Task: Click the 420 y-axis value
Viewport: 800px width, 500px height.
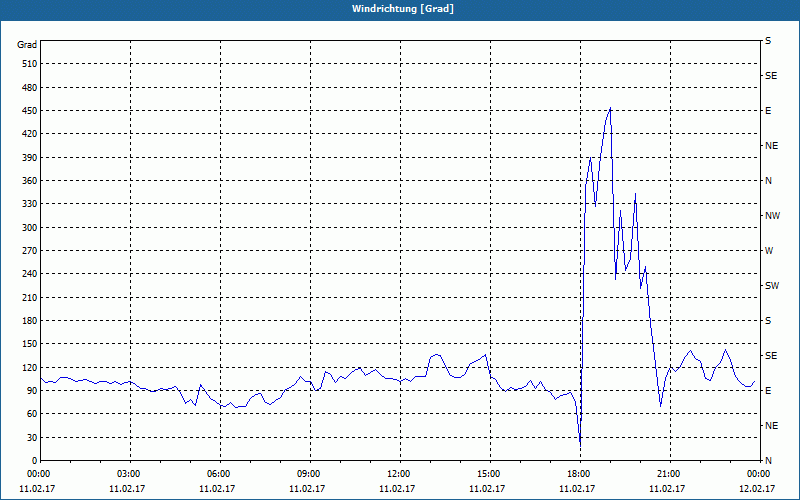Action: coord(29,134)
